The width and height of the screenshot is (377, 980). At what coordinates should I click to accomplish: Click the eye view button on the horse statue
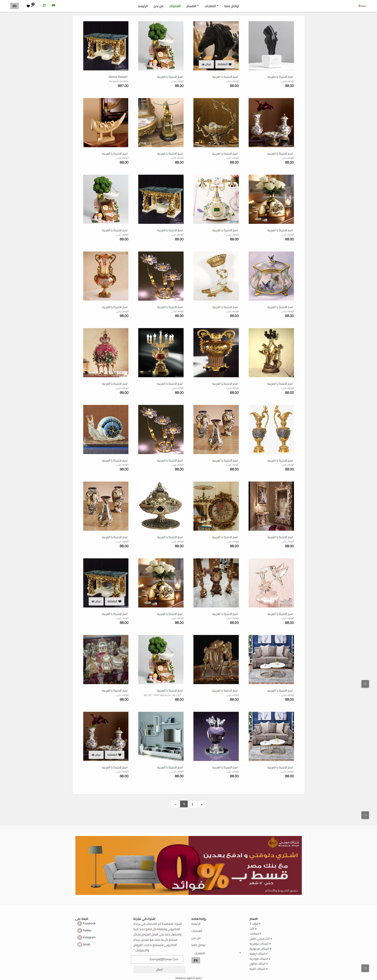206,64
